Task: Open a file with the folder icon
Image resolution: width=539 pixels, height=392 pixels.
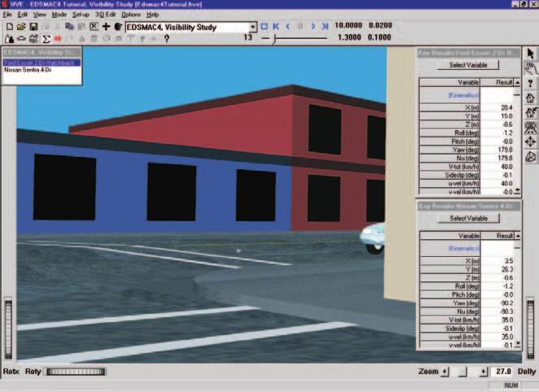Action: coord(21,27)
